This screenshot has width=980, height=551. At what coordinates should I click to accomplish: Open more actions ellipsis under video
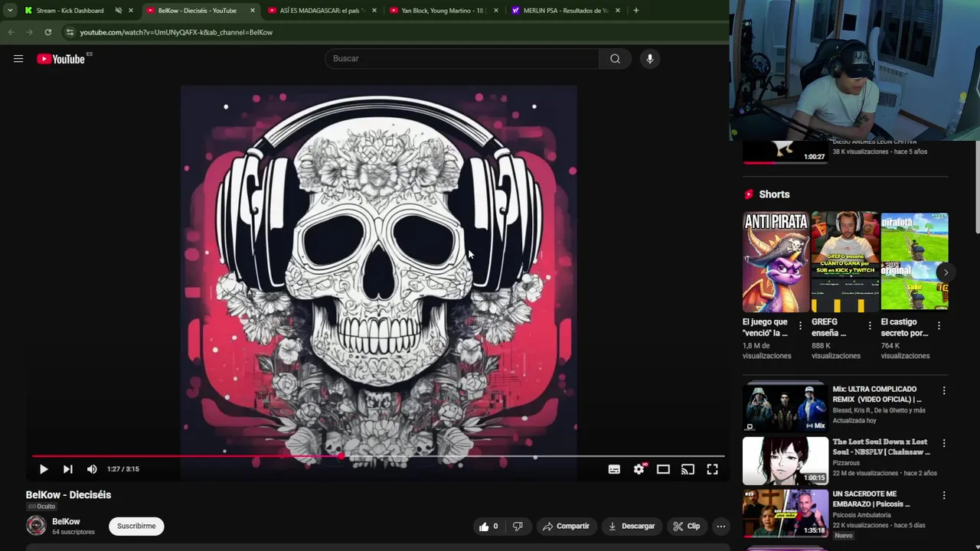click(x=720, y=527)
